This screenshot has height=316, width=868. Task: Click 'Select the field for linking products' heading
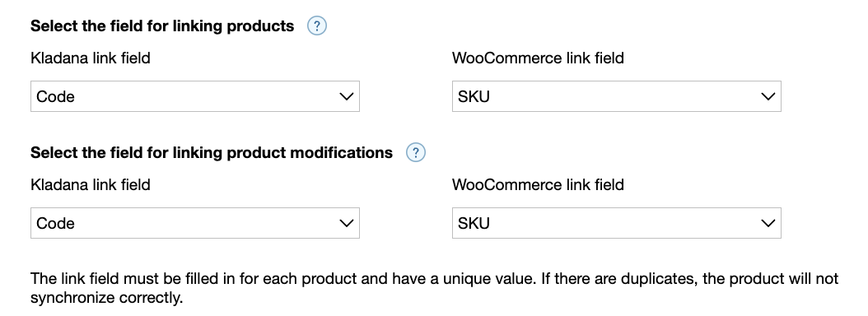coord(162,26)
